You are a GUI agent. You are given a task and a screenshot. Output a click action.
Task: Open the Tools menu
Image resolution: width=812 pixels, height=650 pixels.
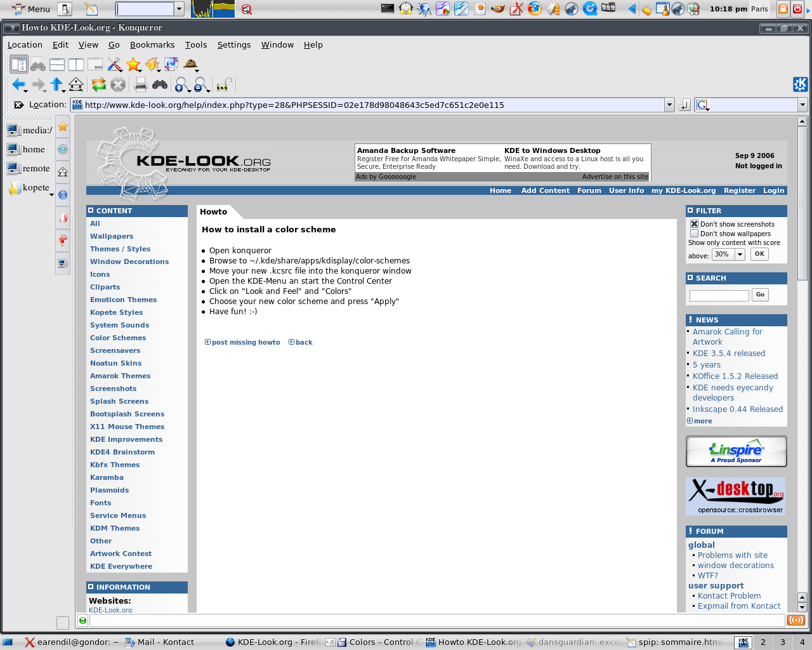tap(196, 44)
